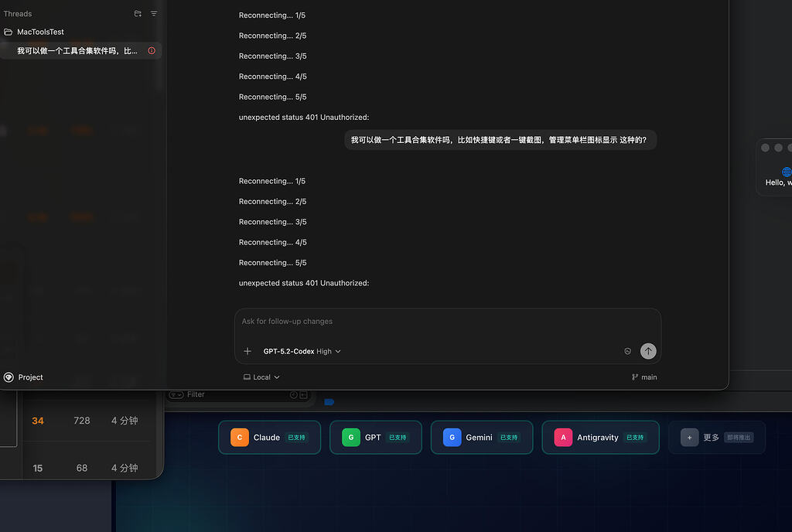Viewport: 792px width, 532px height.
Task: Click the 68 value in background table
Action: tap(82, 468)
